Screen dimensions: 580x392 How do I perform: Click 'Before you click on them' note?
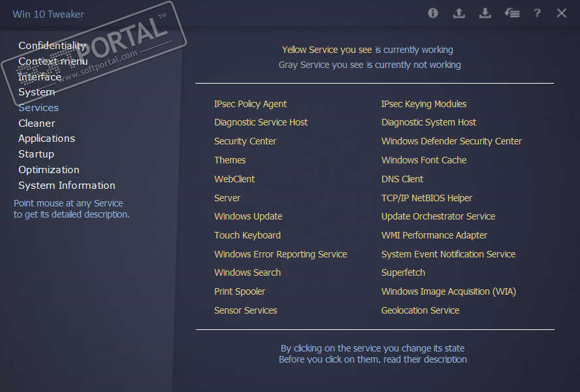[x=373, y=359]
